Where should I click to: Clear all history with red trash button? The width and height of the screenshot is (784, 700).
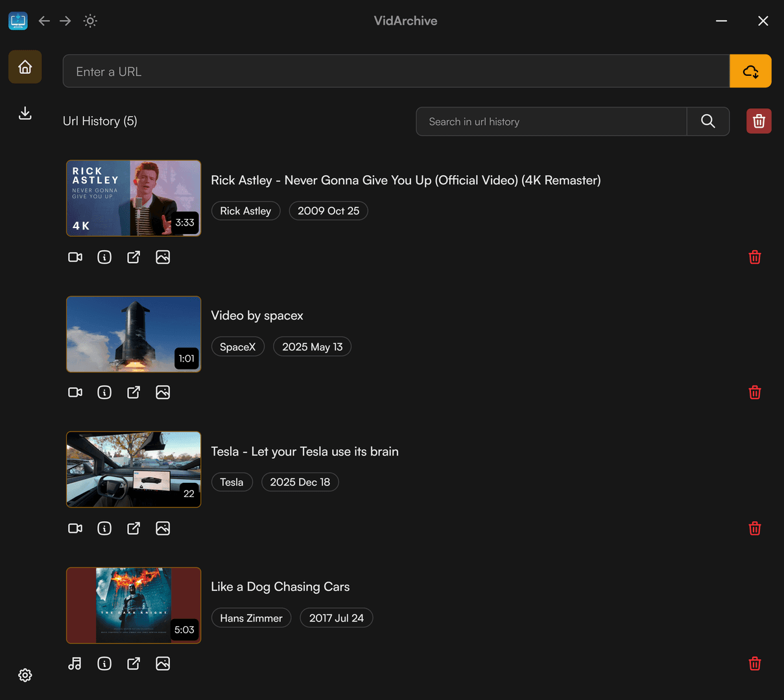point(759,121)
